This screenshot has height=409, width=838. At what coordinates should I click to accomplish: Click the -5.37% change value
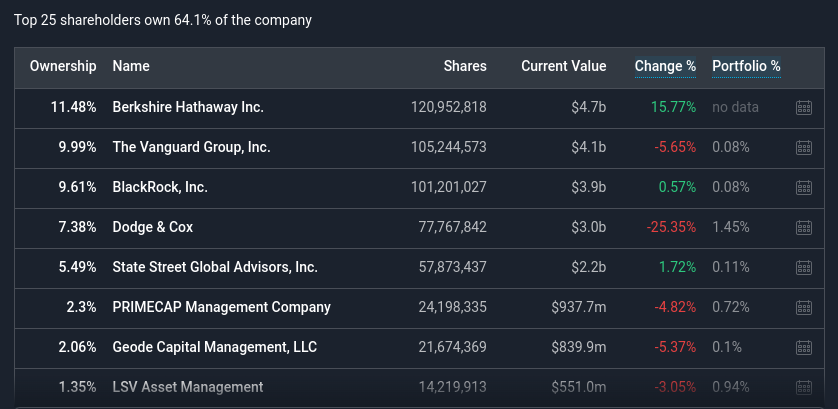tap(675, 348)
